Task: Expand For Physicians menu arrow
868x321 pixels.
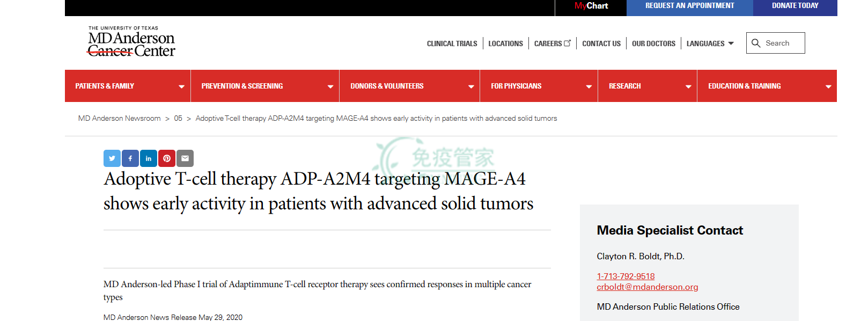Action: [x=589, y=86]
